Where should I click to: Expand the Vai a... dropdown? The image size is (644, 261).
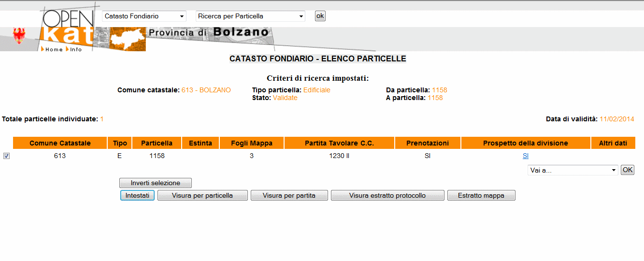(x=572, y=170)
